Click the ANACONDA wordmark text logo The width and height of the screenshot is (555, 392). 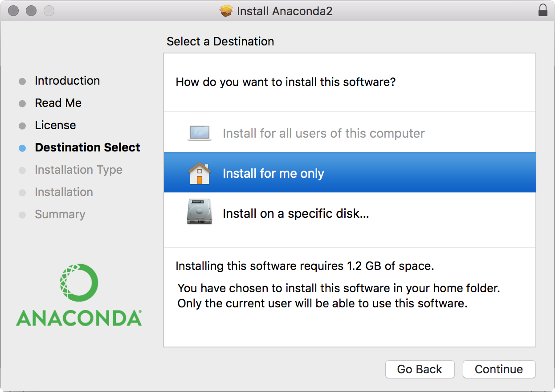79,318
